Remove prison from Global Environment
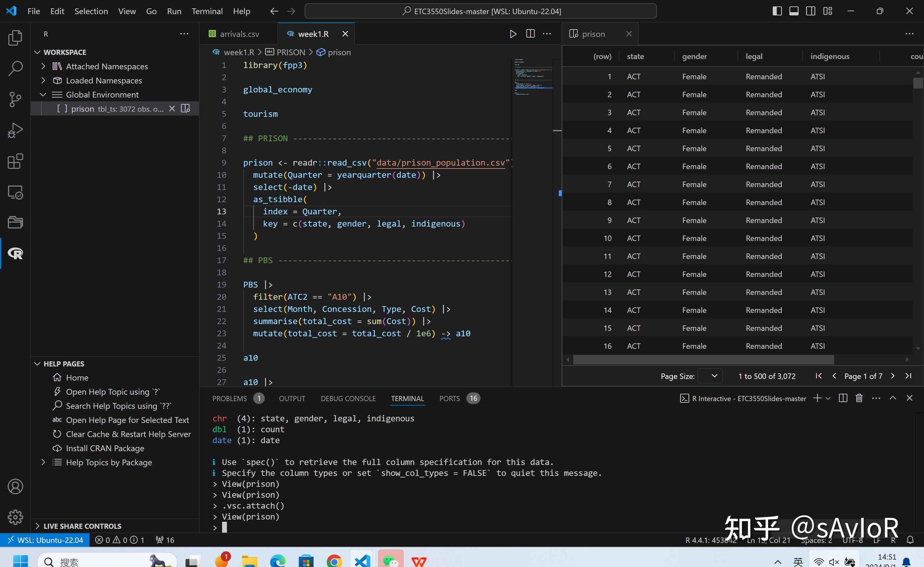The width and height of the screenshot is (924, 567). (x=172, y=109)
